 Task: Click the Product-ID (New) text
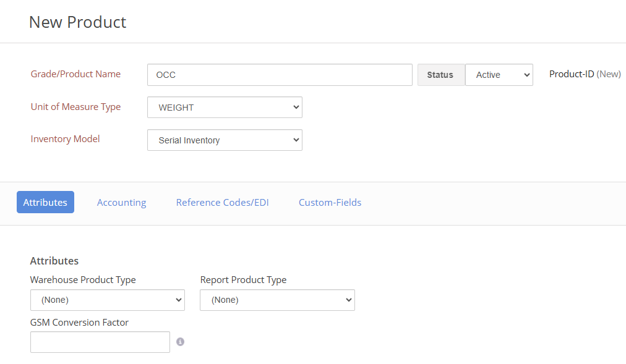pyautogui.click(x=585, y=74)
